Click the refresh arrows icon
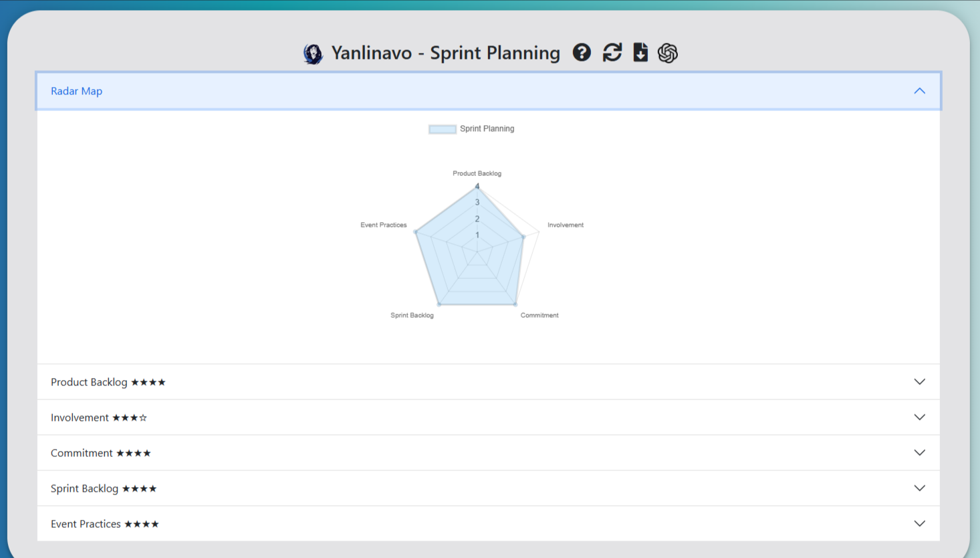Screen dimensions: 980x558 click(x=612, y=53)
